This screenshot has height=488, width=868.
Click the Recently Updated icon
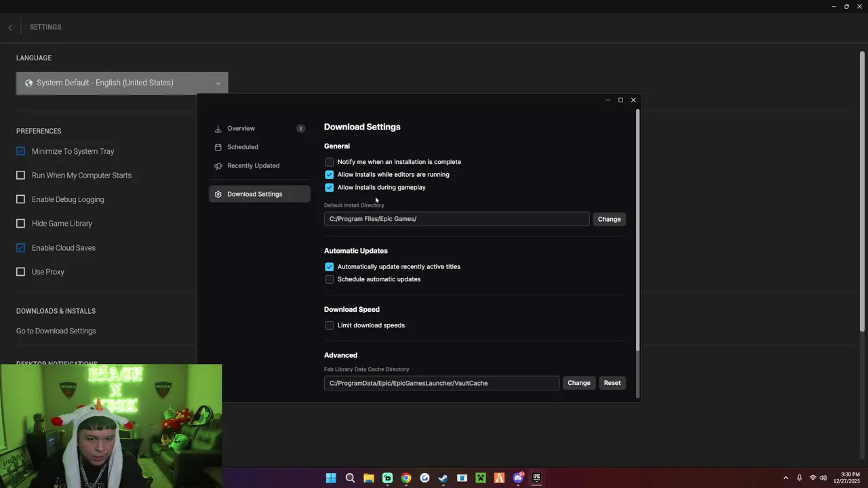click(x=218, y=166)
